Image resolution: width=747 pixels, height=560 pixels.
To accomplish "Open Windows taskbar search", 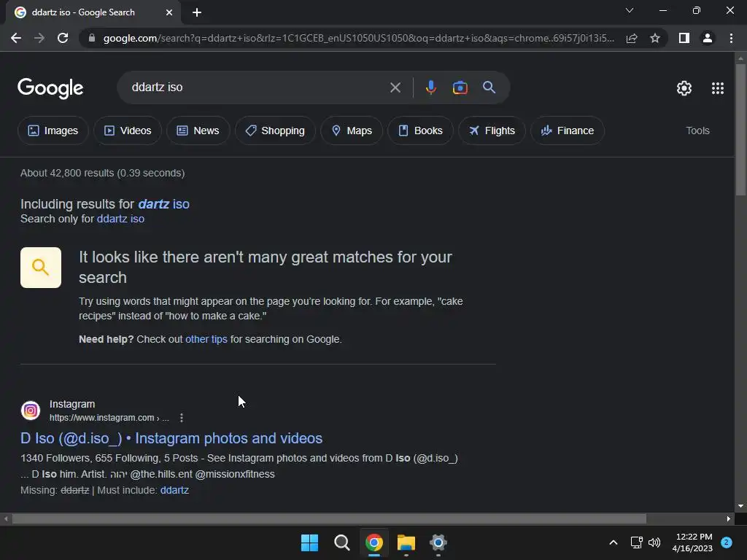I will 342,542.
